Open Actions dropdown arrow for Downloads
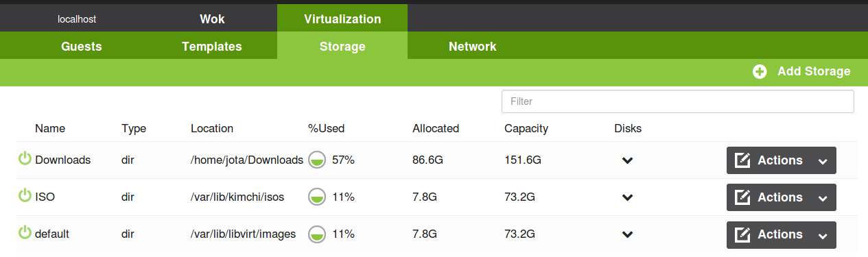Viewport: 868px width, 257px height. click(823, 161)
